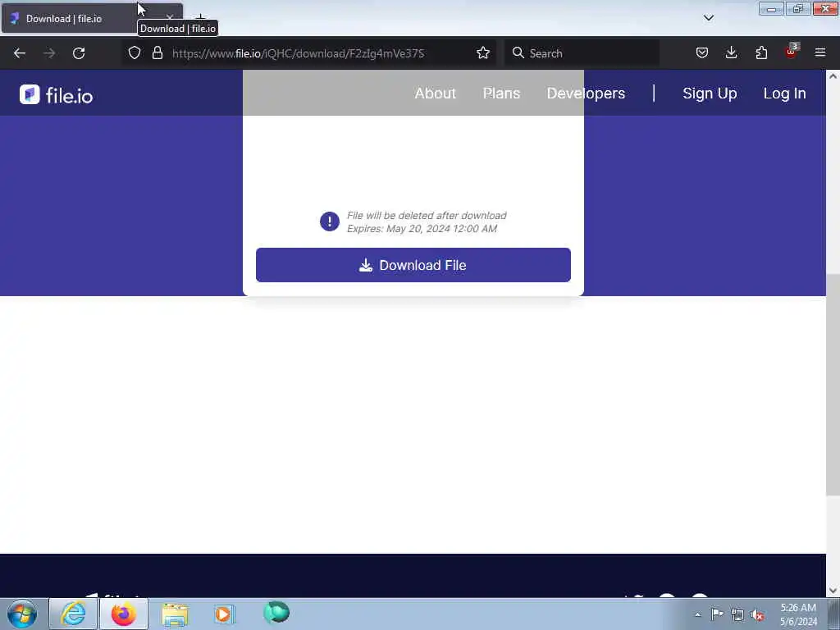Screen dimensions: 840x630
Task: Click the Sign Up link
Action: click(710, 94)
